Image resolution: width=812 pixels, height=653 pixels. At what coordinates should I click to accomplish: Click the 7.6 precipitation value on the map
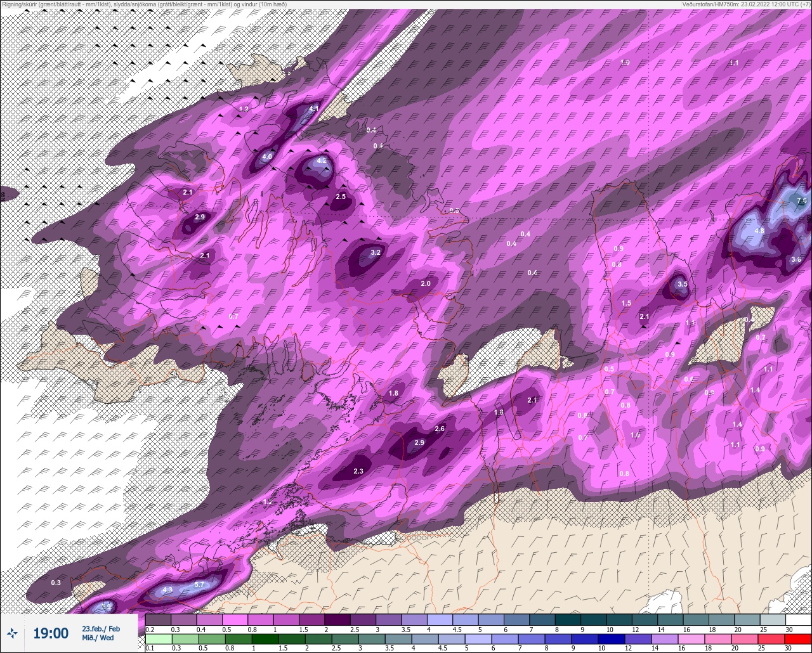pos(801,200)
